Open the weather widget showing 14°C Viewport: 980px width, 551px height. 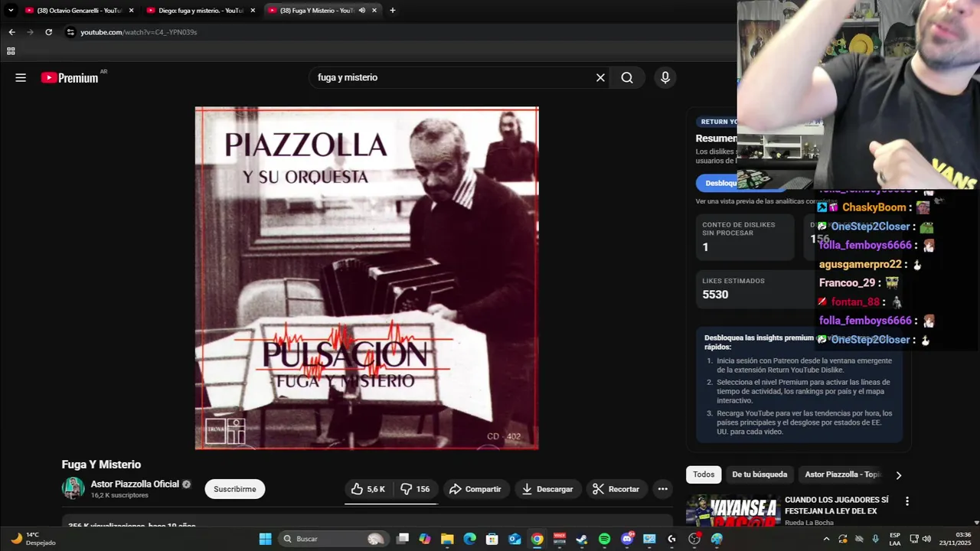(x=33, y=539)
